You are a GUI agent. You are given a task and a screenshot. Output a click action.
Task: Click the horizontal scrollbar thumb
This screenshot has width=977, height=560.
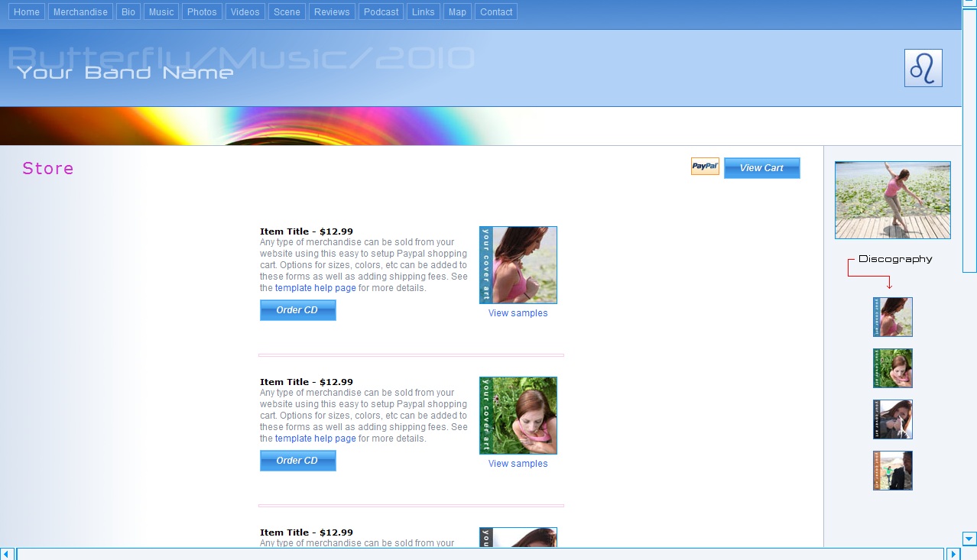click(x=480, y=554)
